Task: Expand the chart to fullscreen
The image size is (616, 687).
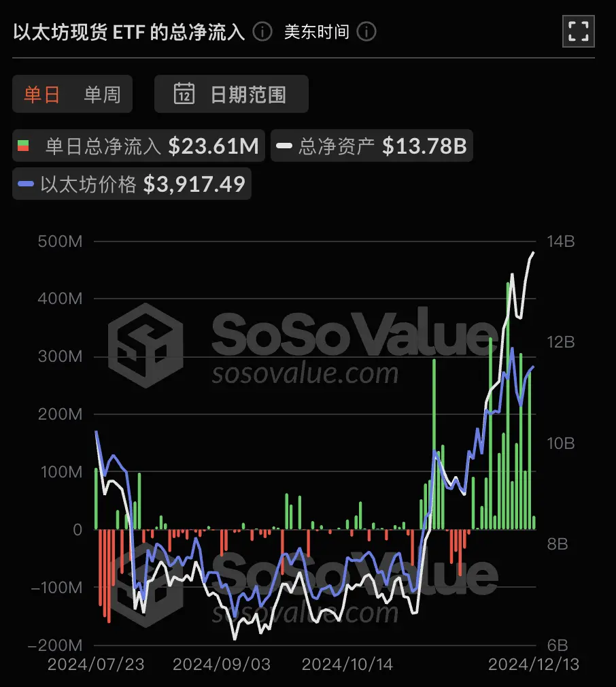Action: point(578,31)
